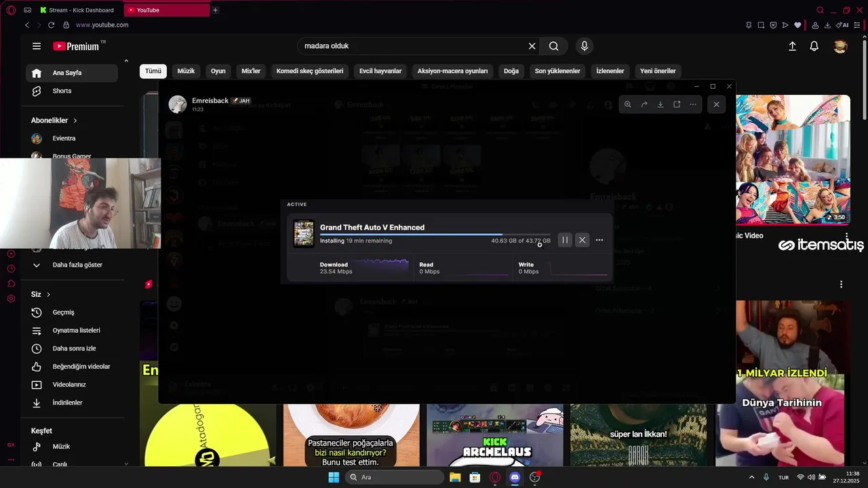Open Geçmiş history in sidebar
This screenshot has height=488, width=868.
click(x=72, y=312)
